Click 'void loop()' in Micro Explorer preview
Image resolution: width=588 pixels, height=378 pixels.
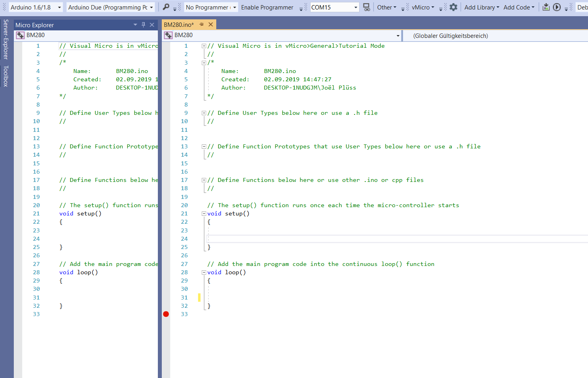pyautogui.click(x=79, y=272)
